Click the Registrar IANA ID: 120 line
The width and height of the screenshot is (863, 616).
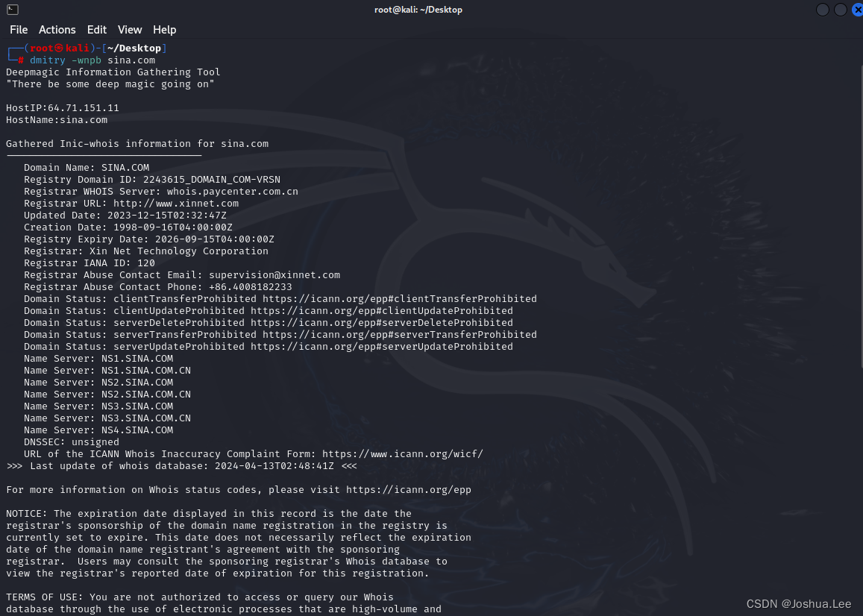pos(90,263)
